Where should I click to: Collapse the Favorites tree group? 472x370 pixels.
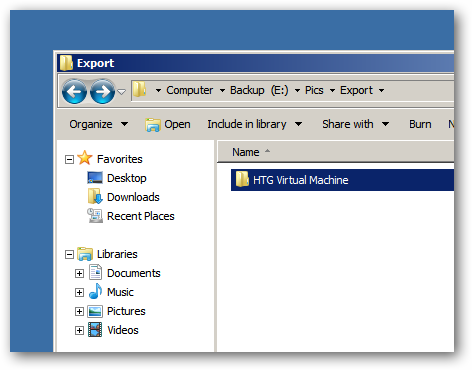pos(69,159)
